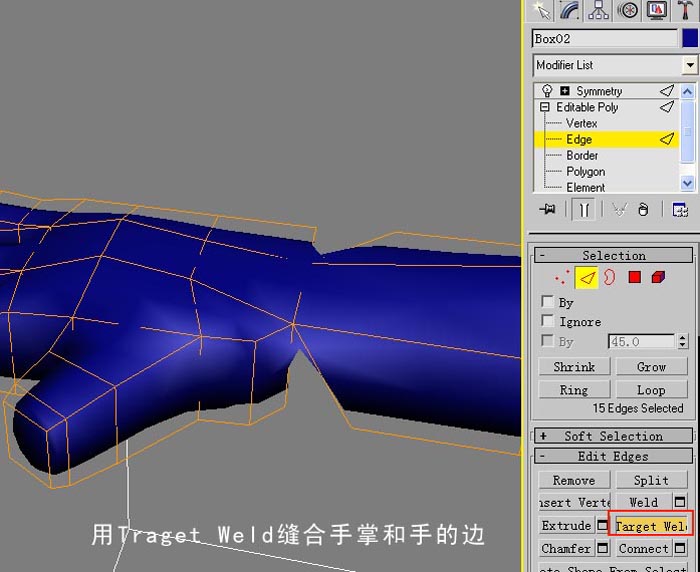Toggle the Symmetry modifier lightbulb
The height and width of the screenshot is (572, 700).
tap(546, 91)
